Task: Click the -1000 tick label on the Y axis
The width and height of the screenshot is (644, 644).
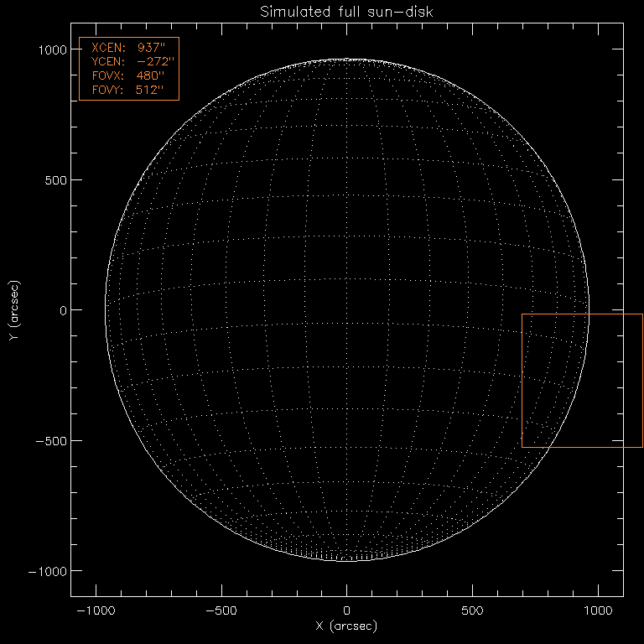Action: 47,571
